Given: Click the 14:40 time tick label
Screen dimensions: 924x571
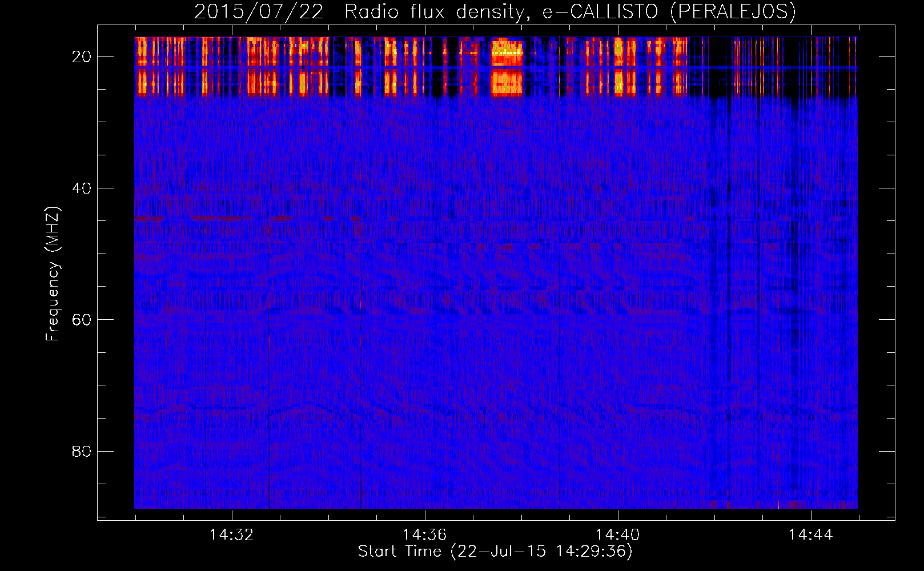Looking at the screenshot, I should tap(617, 535).
